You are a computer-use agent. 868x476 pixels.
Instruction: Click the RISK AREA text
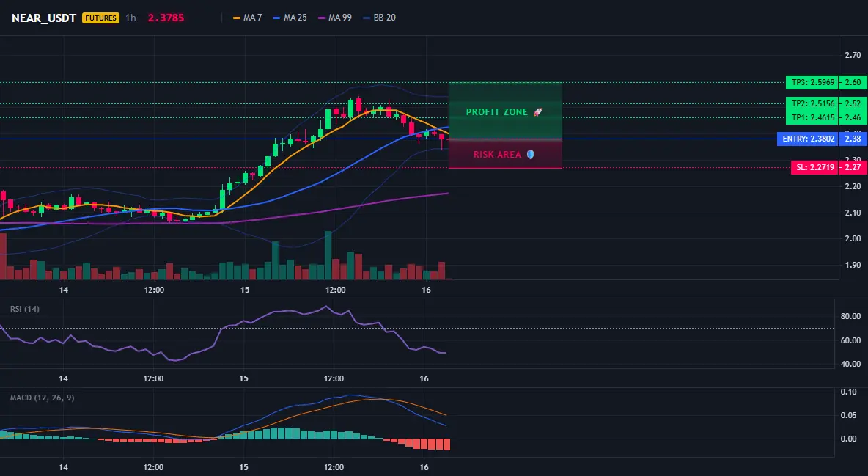point(497,155)
